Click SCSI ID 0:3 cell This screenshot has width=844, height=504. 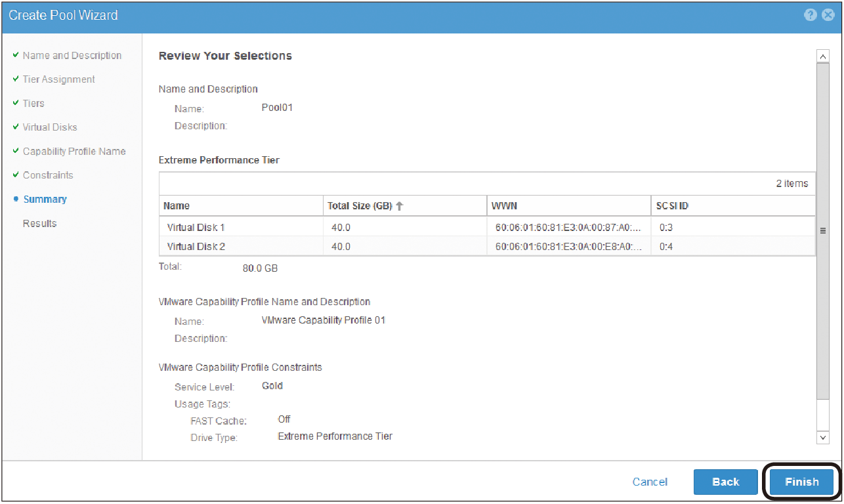coord(666,228)
